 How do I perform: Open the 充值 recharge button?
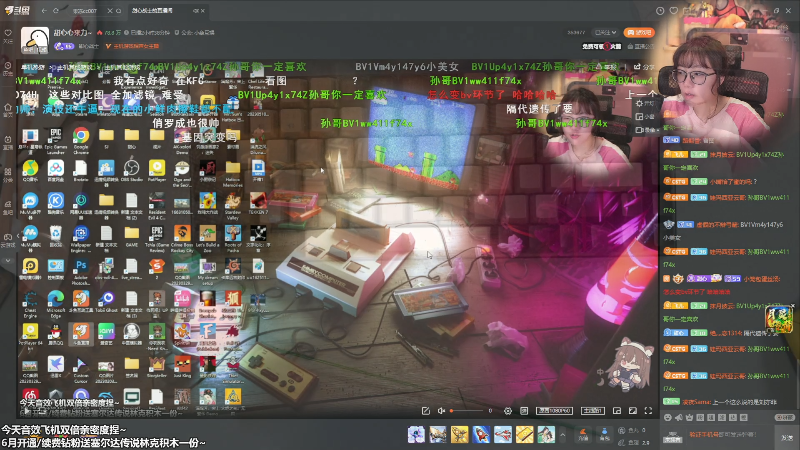point(583,434)
